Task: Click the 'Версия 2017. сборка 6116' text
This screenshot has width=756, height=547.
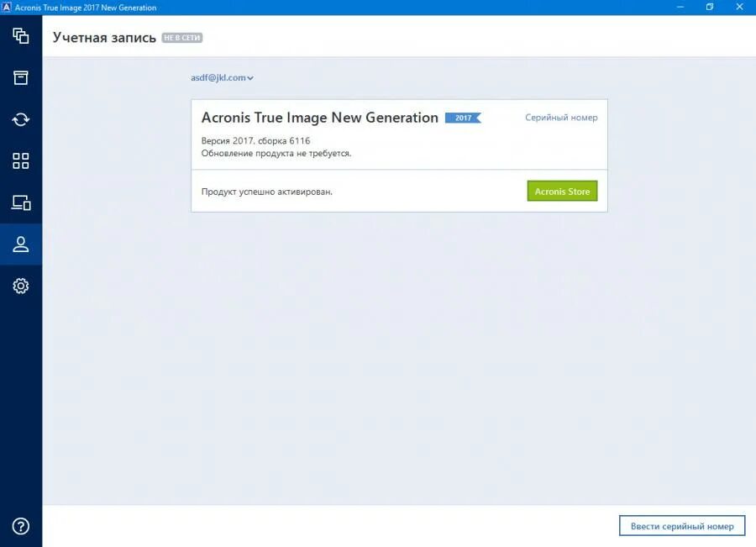Action: click(x=256, y=140)
